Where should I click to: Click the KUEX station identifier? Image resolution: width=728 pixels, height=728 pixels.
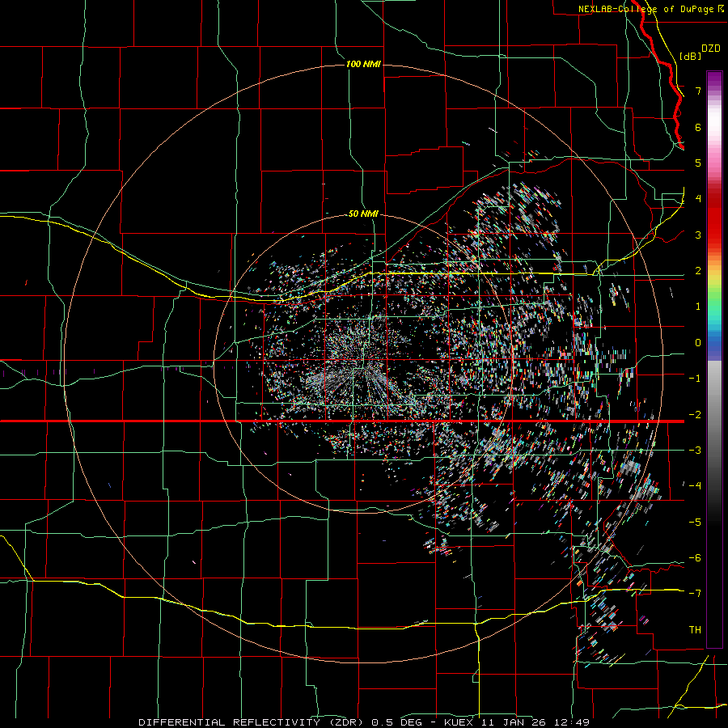pos(461,722)
